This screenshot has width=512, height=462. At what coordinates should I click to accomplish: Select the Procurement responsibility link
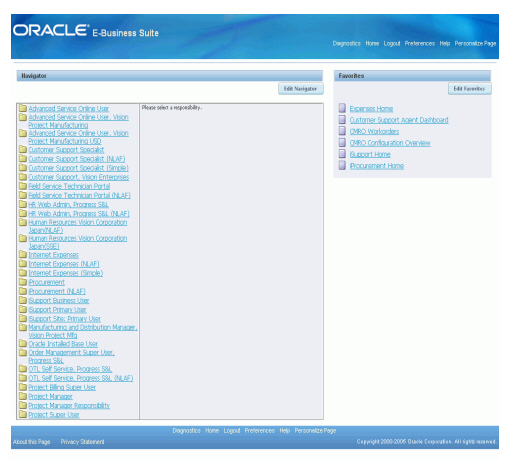click(x=46, y=282)
